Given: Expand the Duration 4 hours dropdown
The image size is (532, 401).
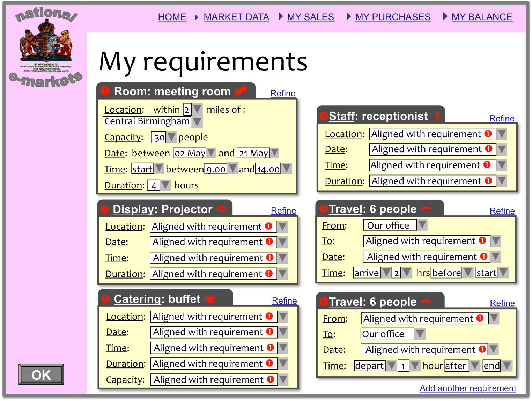Looking at the screenshot, I should tap(165, 185).
